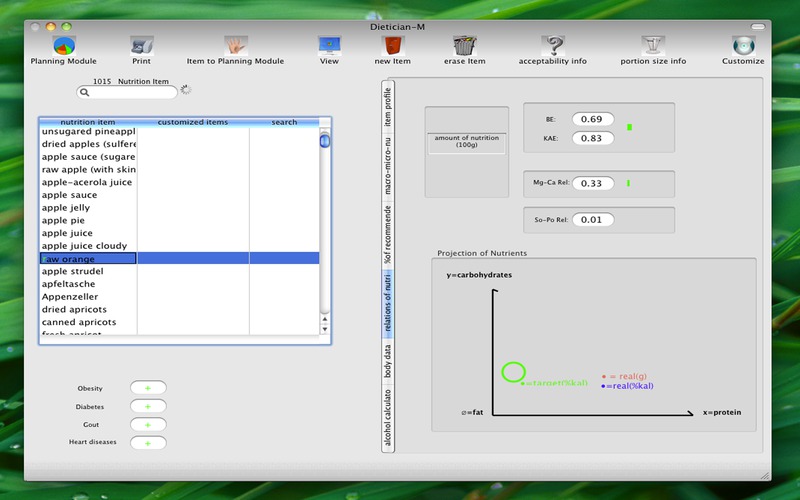
Task: Select 'apple strudel' row
Action: pyautogui.click(x=179, y=271)
